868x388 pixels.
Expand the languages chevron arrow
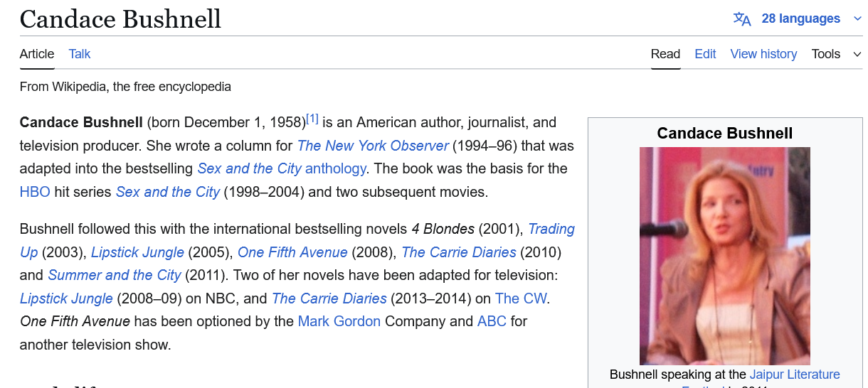pyautogui.click(x=857, y=19)
